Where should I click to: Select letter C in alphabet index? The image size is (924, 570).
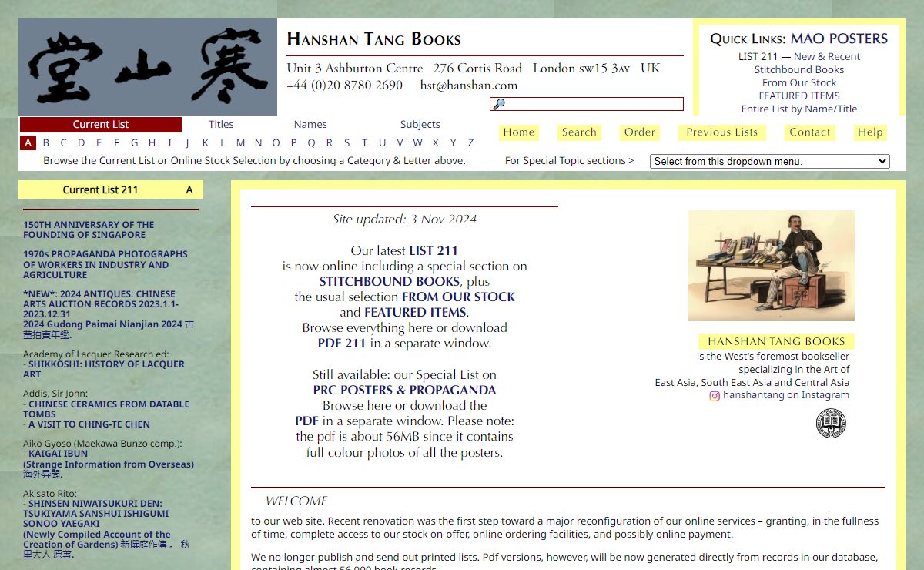click(x=64, y=143)
